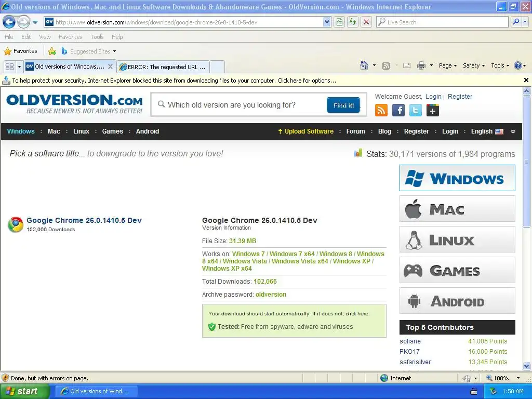Close the Old versions of Windows tab
This screenshot has width=532, height=399.
click(110, 66)
